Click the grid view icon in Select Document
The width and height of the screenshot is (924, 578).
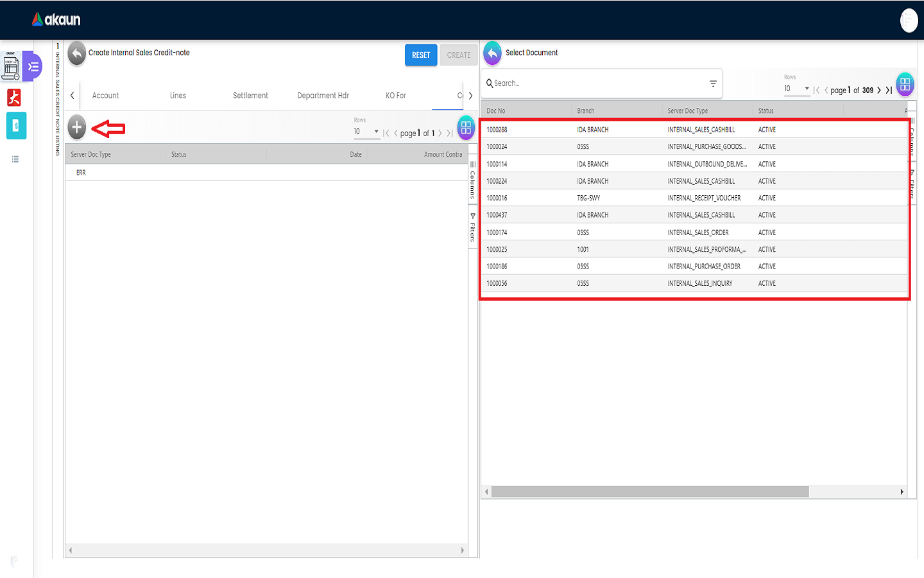pyautogui.click(x=905, y=84)
